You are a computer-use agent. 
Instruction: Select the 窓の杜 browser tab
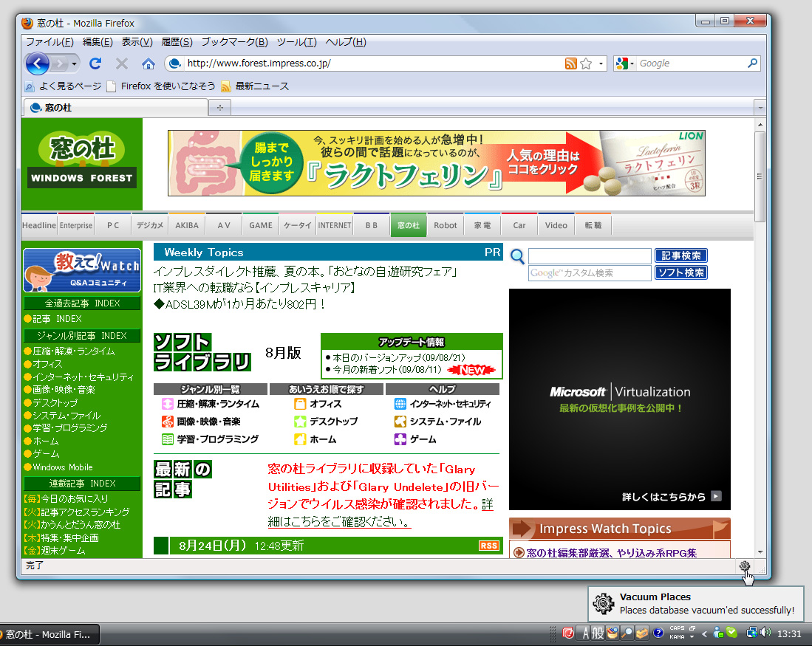(x=115, y=107)
